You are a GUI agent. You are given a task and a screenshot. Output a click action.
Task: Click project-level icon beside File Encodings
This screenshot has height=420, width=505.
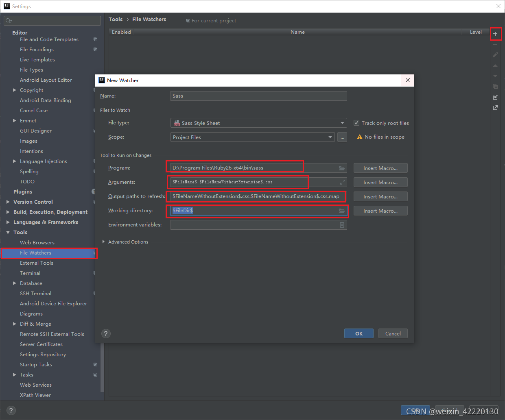[x=95, y=50]
